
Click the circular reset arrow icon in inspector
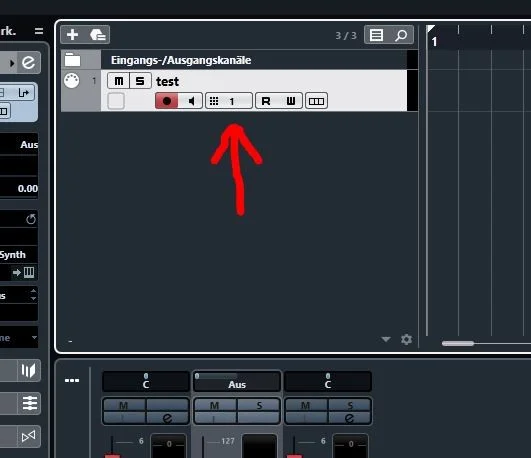(x=30, y=219)
